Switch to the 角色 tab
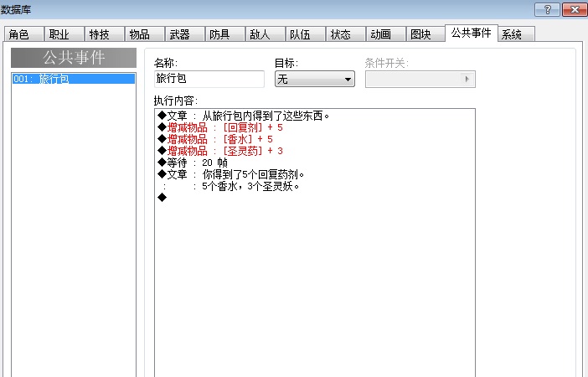The height and width of the screenshot is (377, 588). tap(24, 34)
